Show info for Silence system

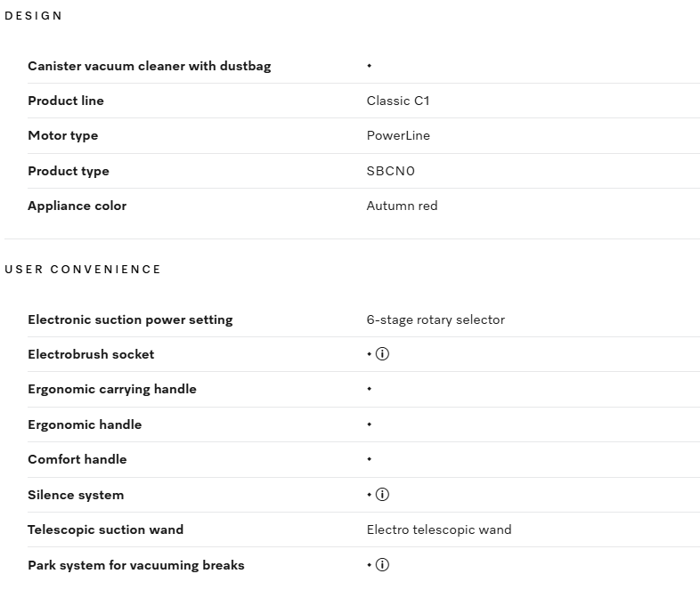click(383, 495)
